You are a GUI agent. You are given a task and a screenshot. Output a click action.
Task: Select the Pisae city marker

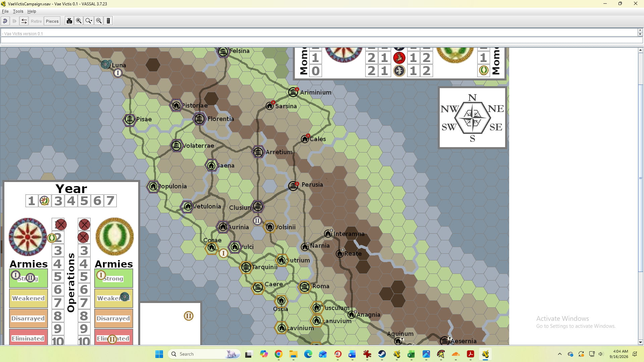129,119
